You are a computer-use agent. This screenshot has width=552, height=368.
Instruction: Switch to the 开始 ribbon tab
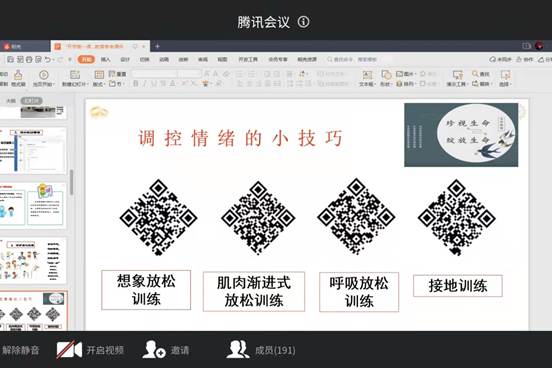[86, 60]
